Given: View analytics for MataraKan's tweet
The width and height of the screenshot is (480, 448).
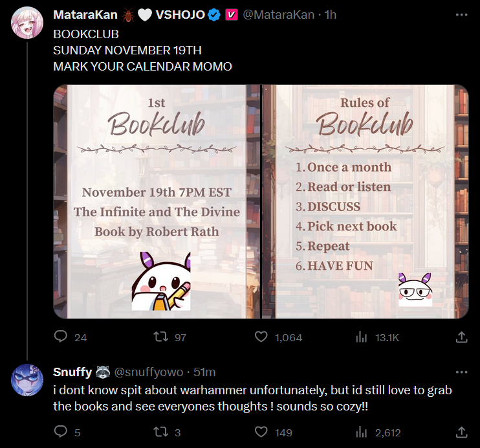Looking at the screenshot, I should [362, 337].
